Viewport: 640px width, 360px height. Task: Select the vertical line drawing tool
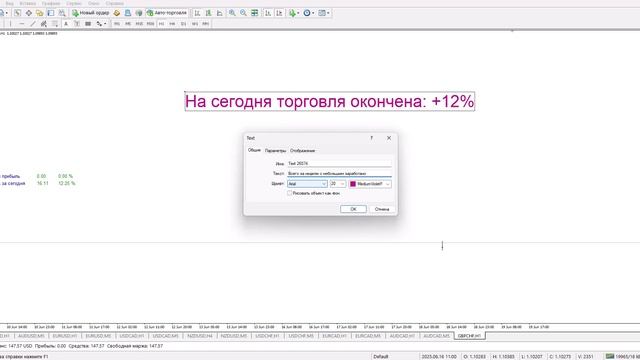tap(11, 24)
